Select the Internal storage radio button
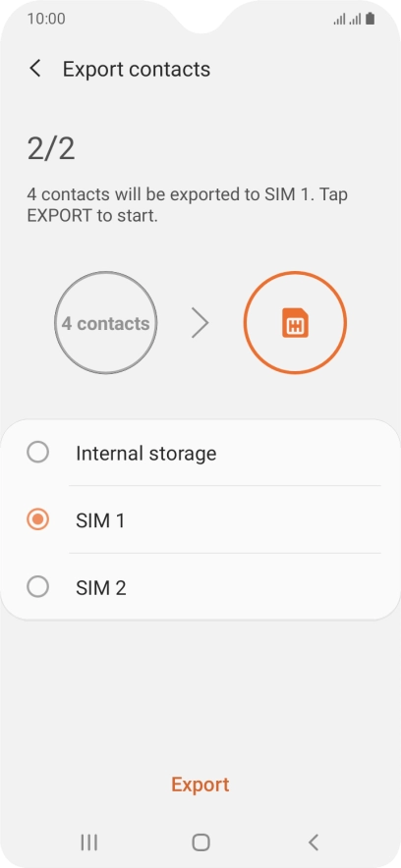401x868 pixels. pyautogui.click(x=37, y=453)
